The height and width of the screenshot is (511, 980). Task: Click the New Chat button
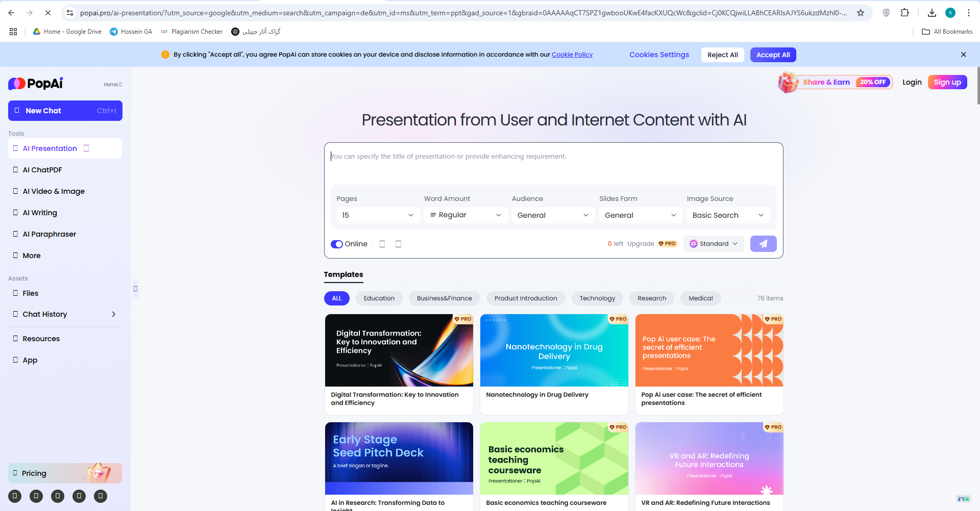pos(65,111)
